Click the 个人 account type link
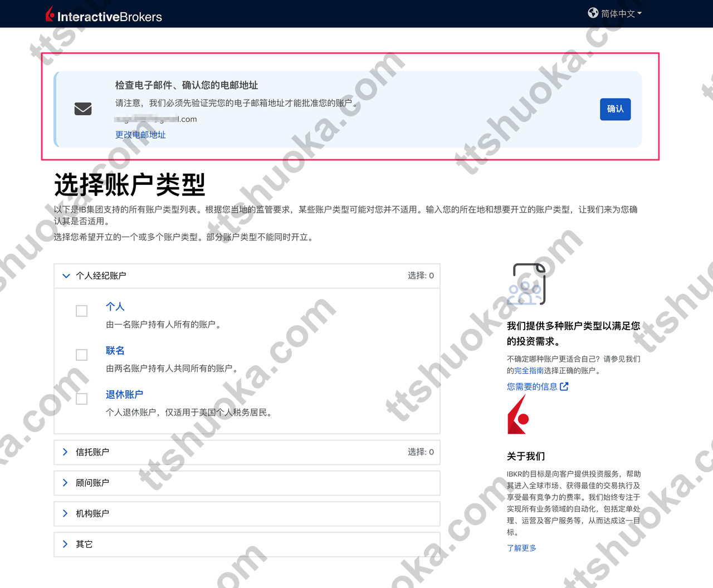The height and width of the screenshot is (588, 713). point(115,306)
